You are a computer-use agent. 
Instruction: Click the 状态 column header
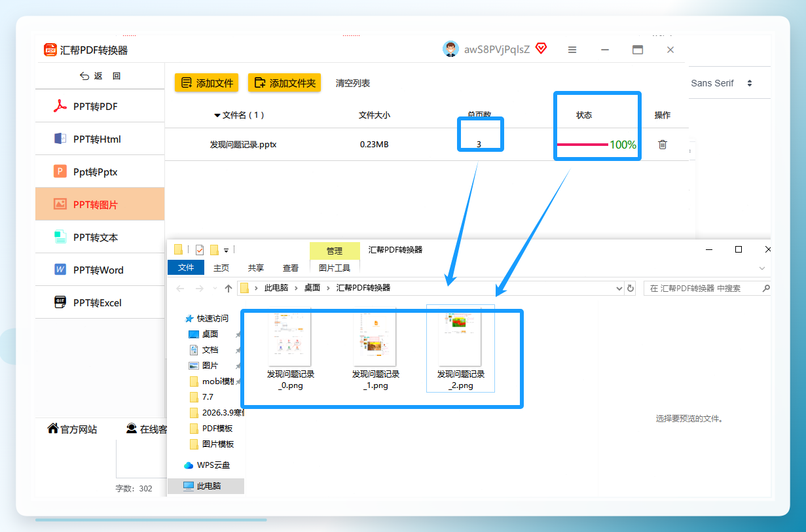click(584, 115)
